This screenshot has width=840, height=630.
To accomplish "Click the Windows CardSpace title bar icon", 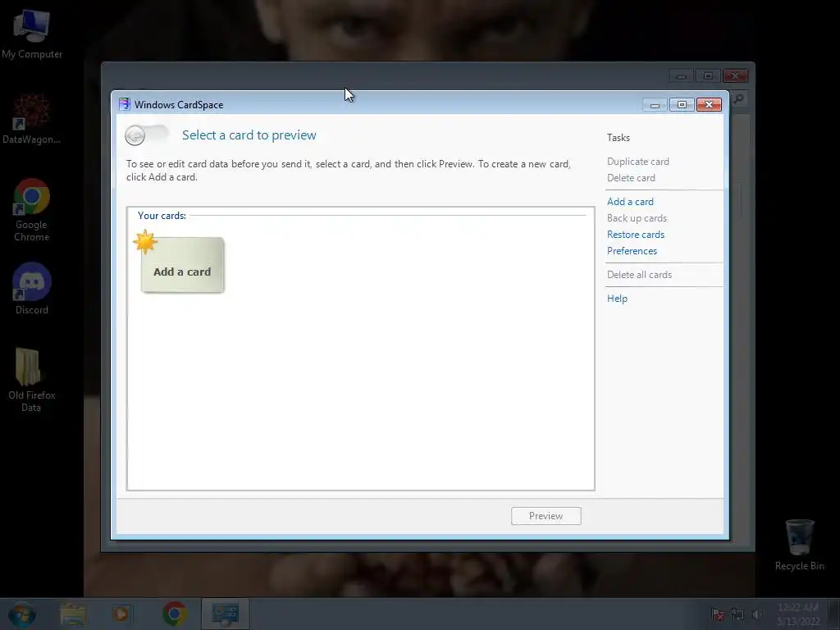I will click(x=125, y=104).
